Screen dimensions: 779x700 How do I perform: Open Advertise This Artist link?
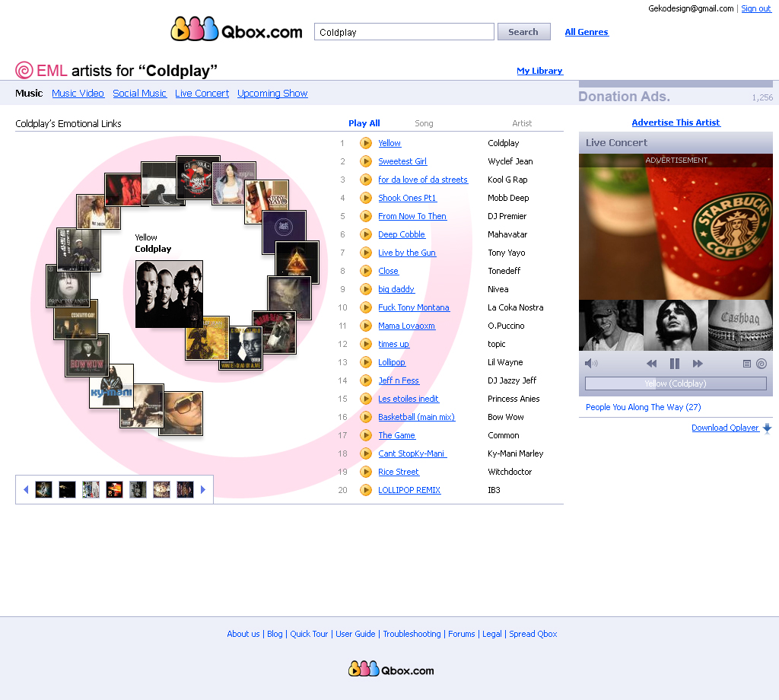[676, 123]
